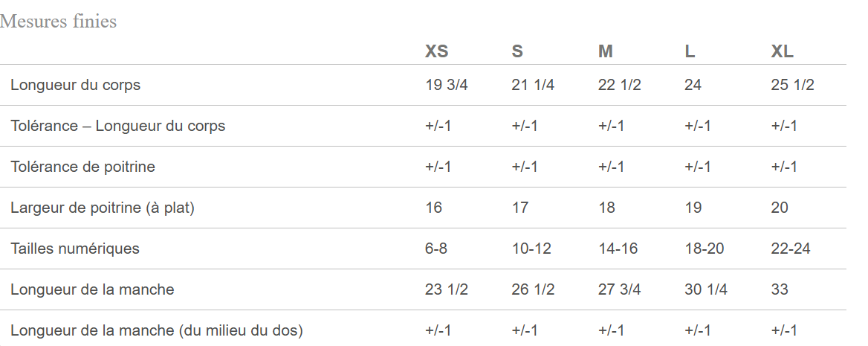868x346 pixels.
Task: Click the S size column header
Action: point(517,51)
